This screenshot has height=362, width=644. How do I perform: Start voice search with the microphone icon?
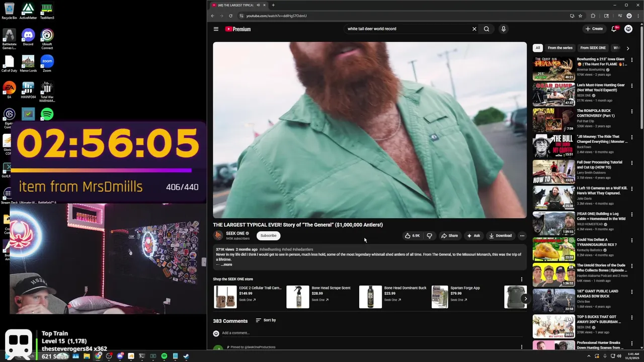[503, 29]
